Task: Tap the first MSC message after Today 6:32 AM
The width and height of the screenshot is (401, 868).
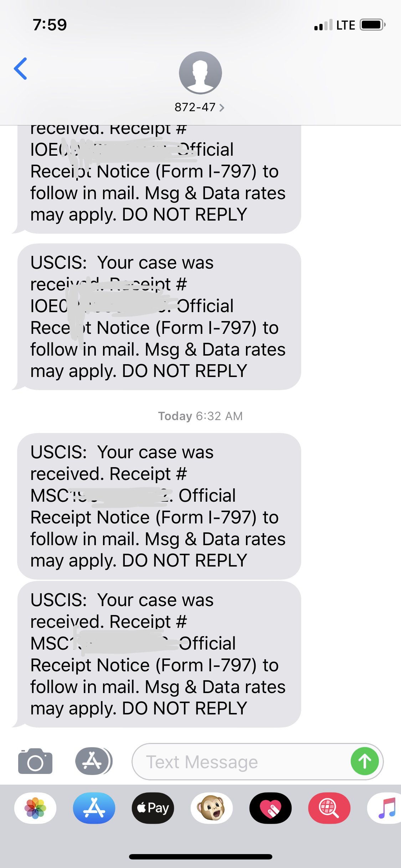Action: coord(159,506)
